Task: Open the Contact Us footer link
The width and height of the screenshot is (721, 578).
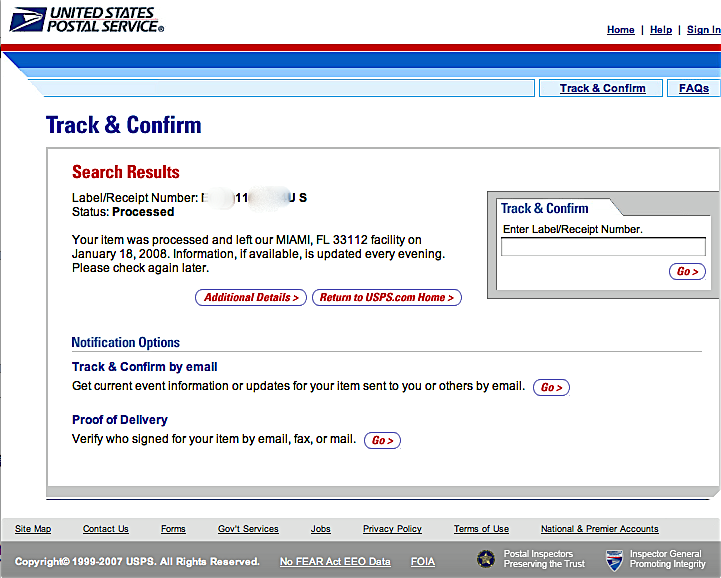Action: (106, 529)
